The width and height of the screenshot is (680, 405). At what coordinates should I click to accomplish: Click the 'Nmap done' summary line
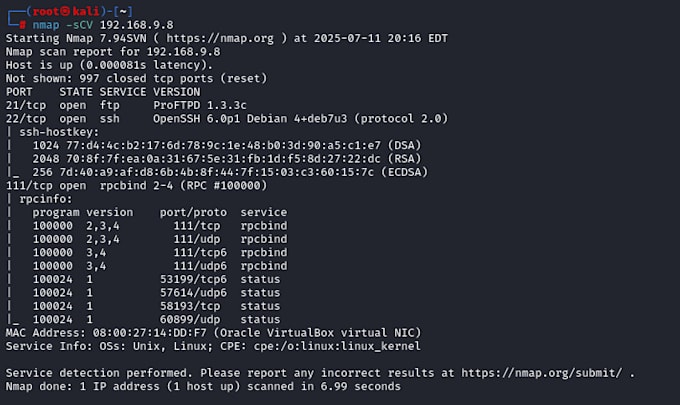(x=203, y=386)
